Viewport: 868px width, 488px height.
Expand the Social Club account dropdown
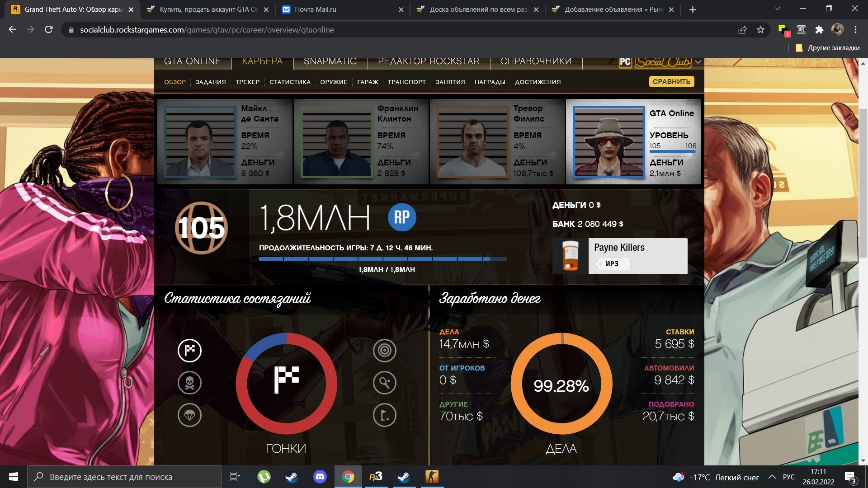(698, 62)
